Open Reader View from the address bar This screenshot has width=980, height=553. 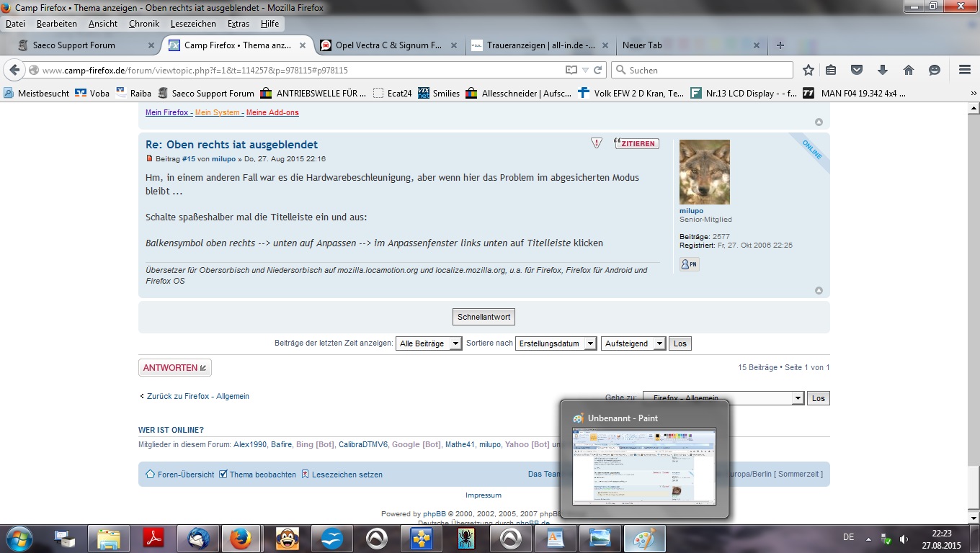click(571, 70)
